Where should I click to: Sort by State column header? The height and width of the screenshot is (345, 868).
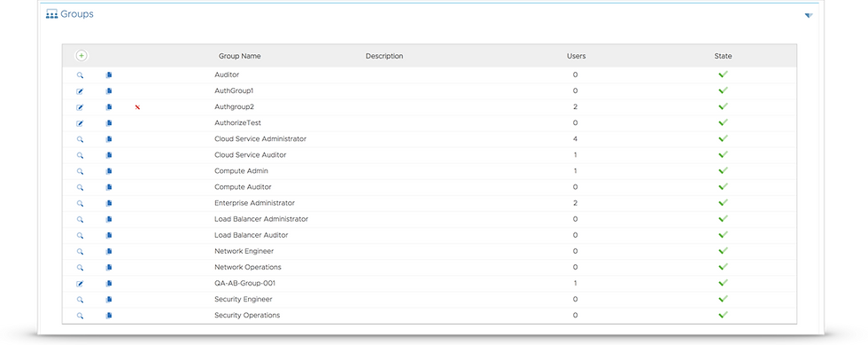coord(723,56)
